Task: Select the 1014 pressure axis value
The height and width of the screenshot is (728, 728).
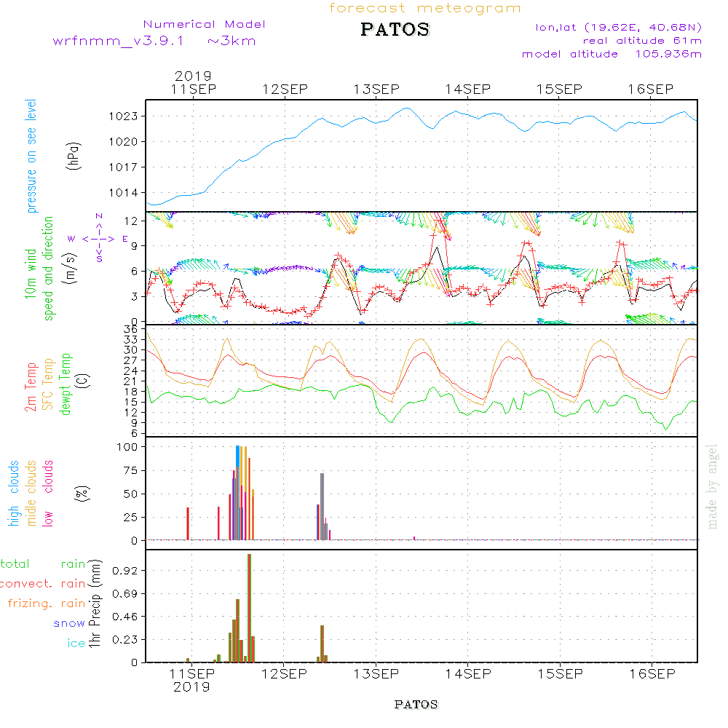Action: coord(124,193)
